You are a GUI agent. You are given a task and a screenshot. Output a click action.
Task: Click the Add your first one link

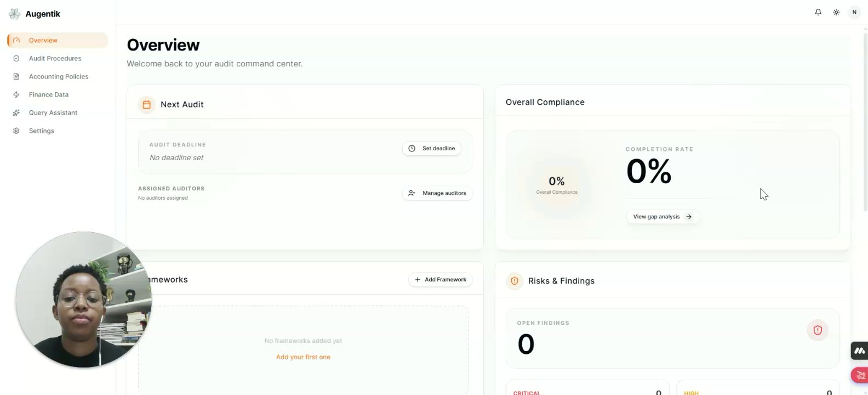pyautogui.click(x=303, y=357)
